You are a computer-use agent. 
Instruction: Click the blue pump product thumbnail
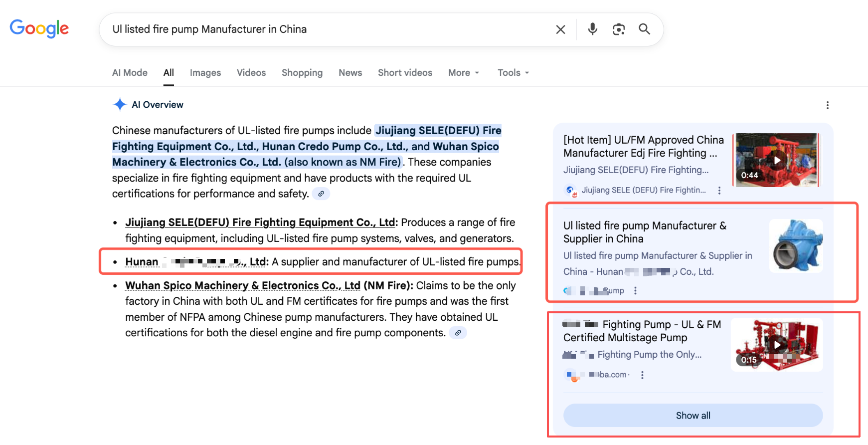pyautogui.click(x=796, y=246)
